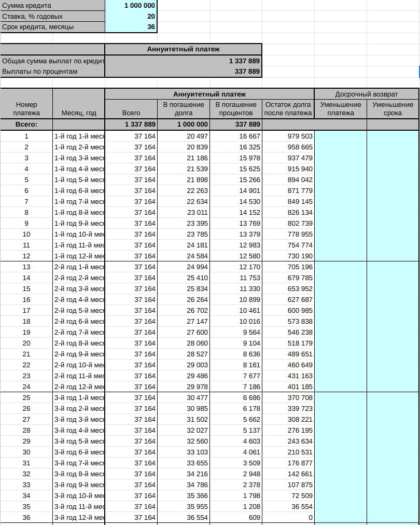Select 'Уменьшение срока' input for payment 13
Screen dimensions: 420x525
click(393, 267)
